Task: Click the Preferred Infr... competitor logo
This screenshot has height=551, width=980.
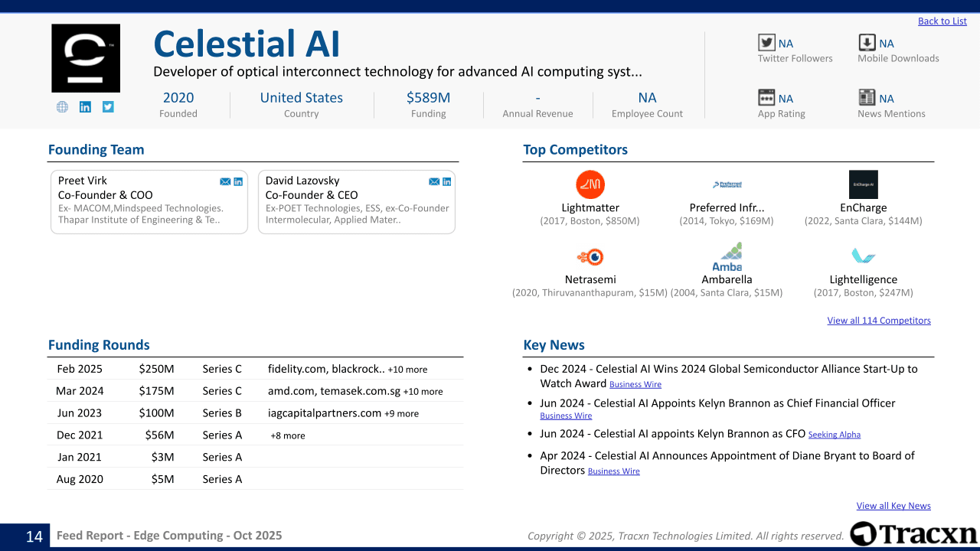Action: tap(727, 184)
